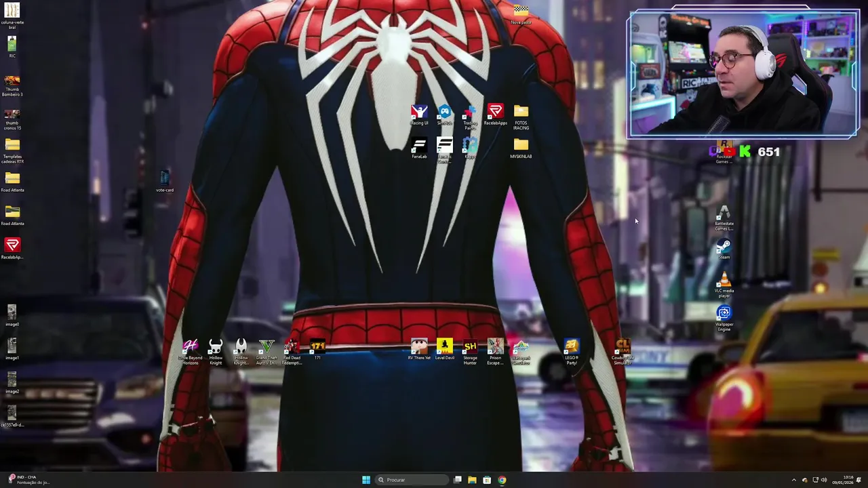Image resolution: width=868 pixels, height=488 pixels.
Task: Select the image1 file
Action: pos(12,350)
